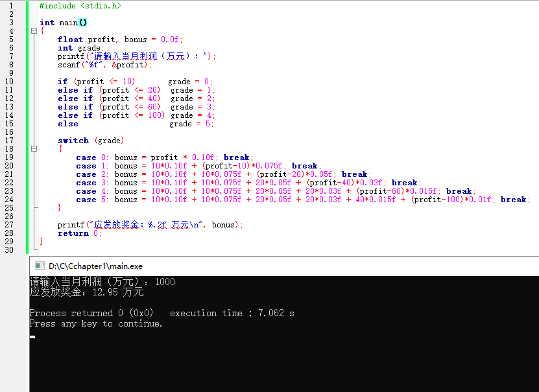This screenshot has width=539, height=392.
Task: Click the blinking console cursor
Action: point(32,337)
